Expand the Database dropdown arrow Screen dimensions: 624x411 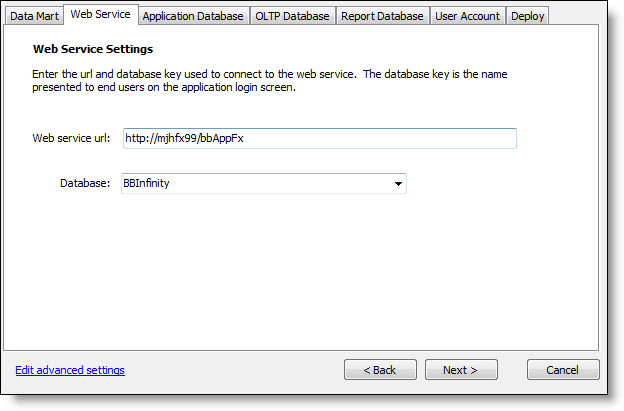[398, 184]
